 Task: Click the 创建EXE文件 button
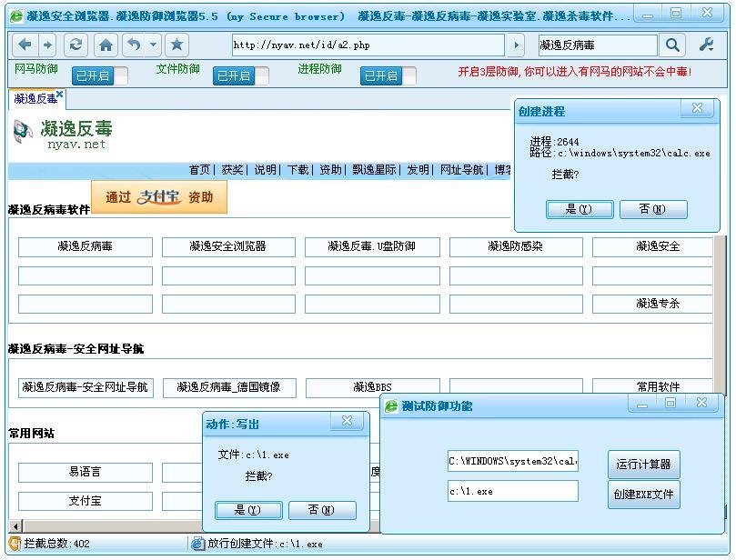[643, 495]
